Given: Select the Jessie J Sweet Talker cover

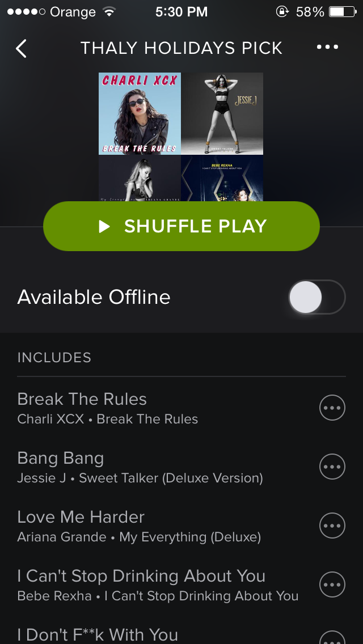Looking at the screenshot, I should [x=222, y=113].
